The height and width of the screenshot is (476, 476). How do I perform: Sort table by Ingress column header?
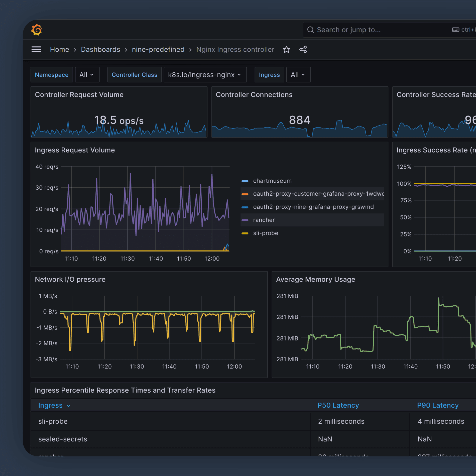click(50, 405)
